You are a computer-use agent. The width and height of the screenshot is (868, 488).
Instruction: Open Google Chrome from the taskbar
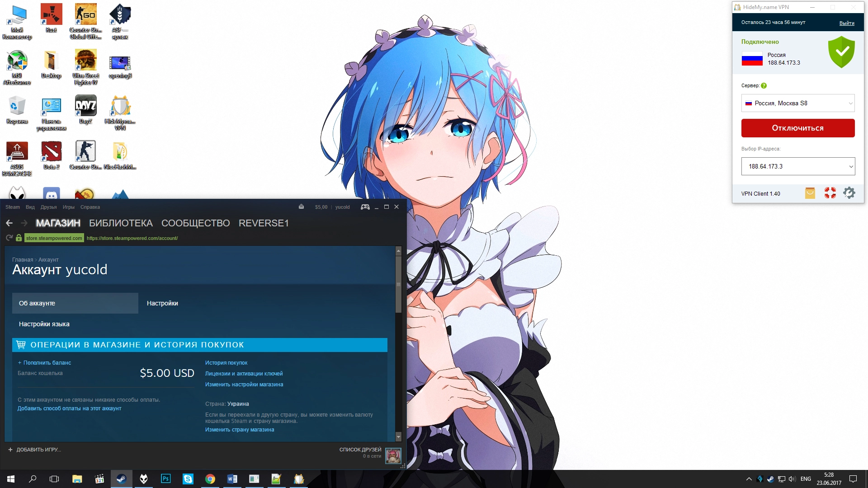(210, 479)
